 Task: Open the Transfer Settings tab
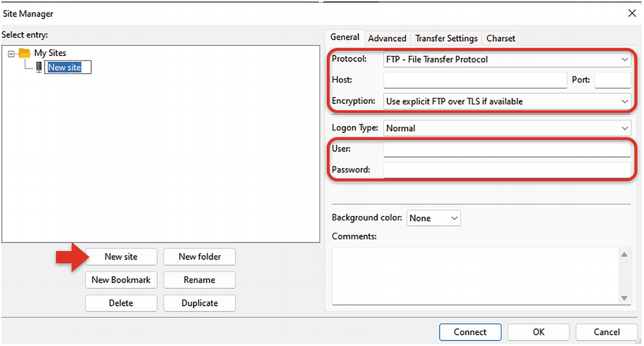tap(446, 39)
